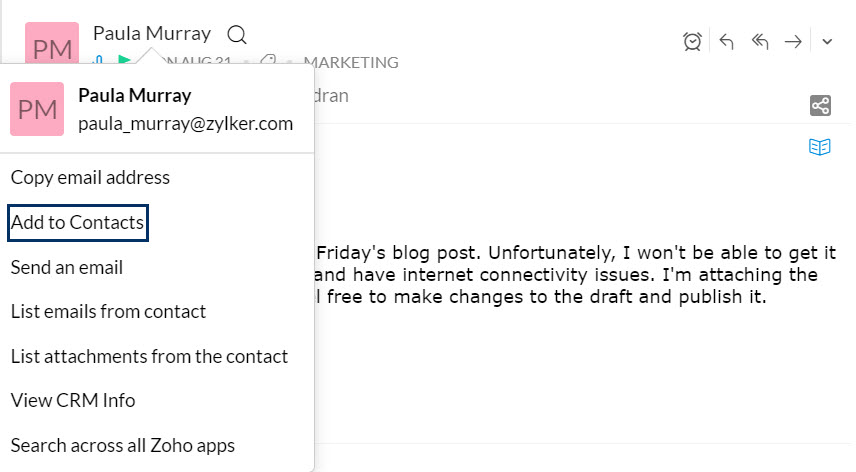Screen dimensions: 856x472
Task: Open reader view with the book icon
Action: [820, 147]
